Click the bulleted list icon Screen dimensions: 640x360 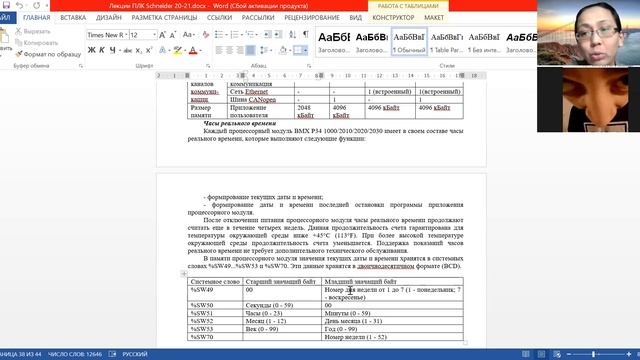219,35
